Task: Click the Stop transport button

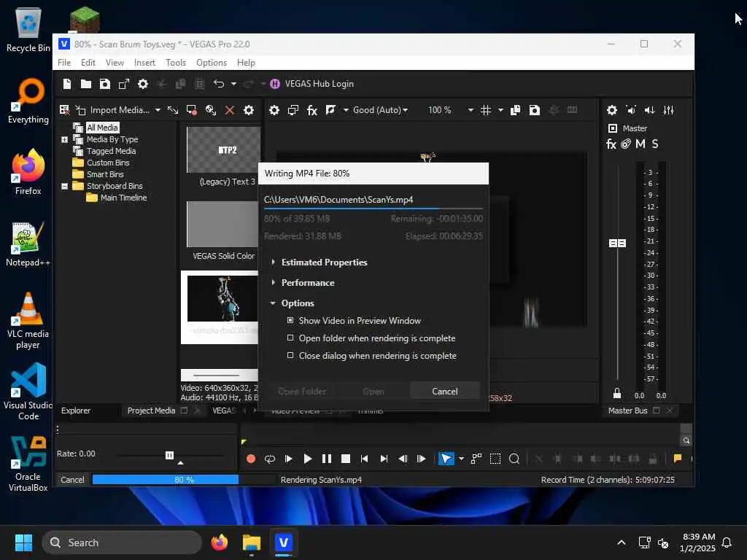Action: coord(346,459)
